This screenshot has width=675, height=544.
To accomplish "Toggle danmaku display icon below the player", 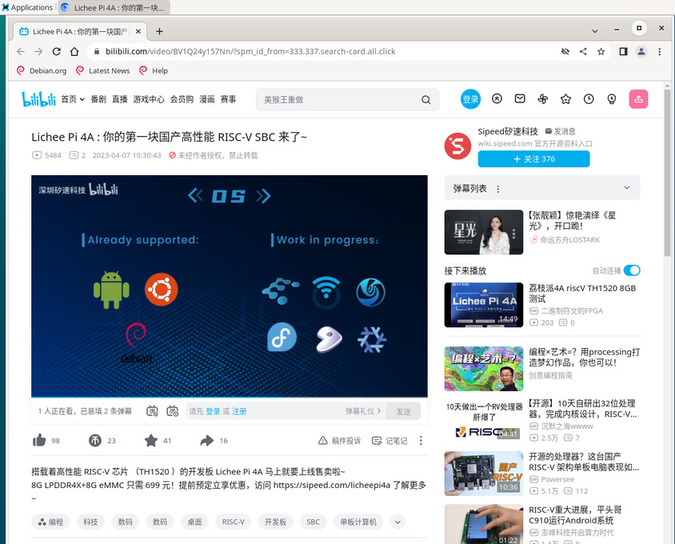I will [x=152, y=411].
